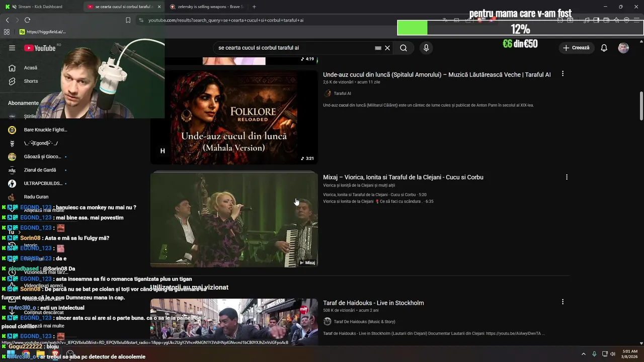Open more options for Mixaj Viorica Ionita result

point(567,177)
